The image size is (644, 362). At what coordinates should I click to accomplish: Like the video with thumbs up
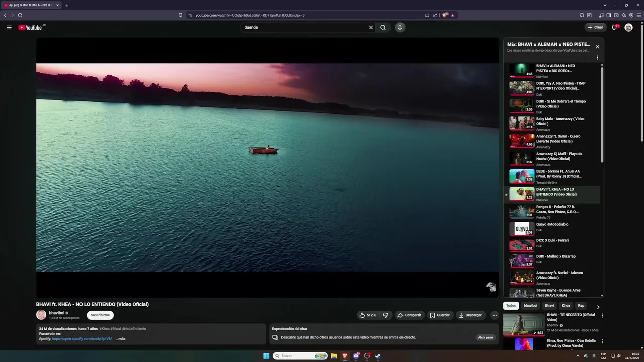[368, 315]
